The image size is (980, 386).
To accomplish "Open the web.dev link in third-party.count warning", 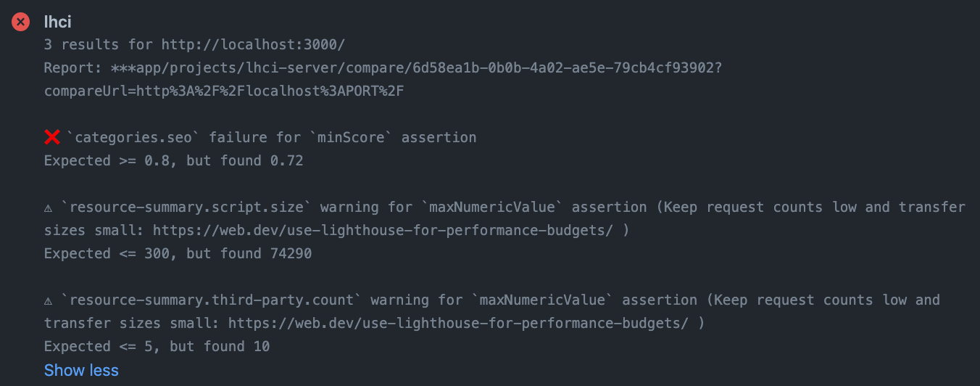I will 458,324.
